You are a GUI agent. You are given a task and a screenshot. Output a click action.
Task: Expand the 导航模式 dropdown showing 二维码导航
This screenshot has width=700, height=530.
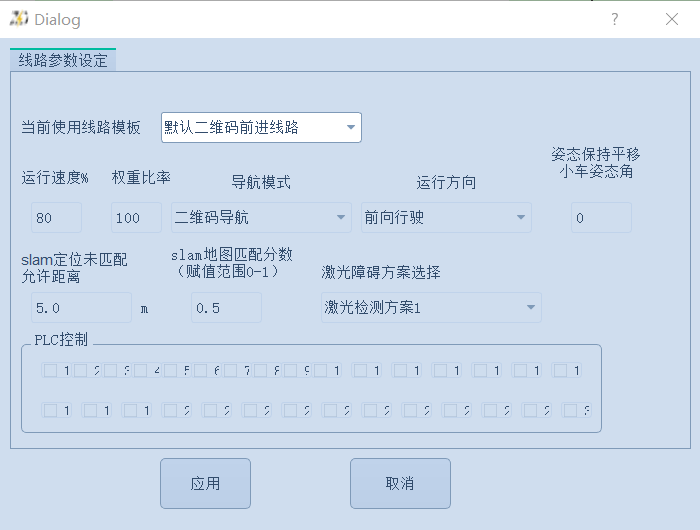261,217
